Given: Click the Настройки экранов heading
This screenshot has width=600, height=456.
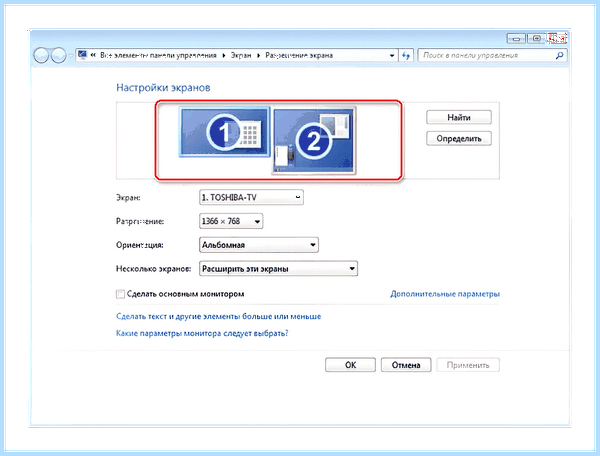Looking at the screenshot, I should [163, 88].
